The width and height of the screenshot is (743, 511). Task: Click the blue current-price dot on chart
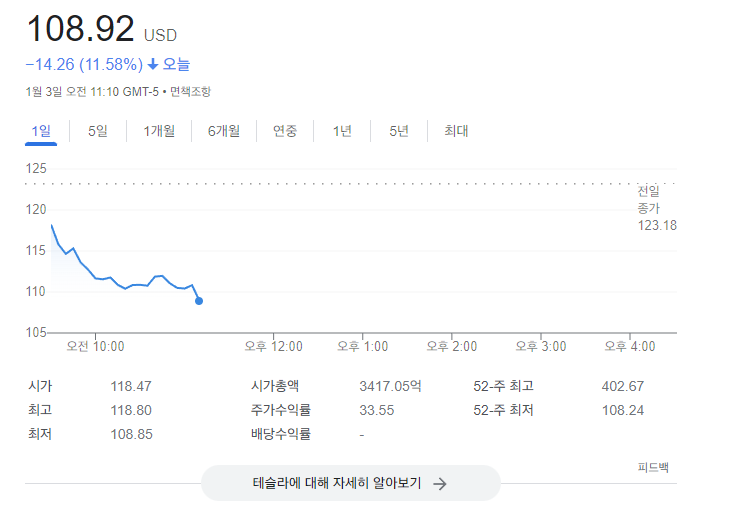point(199,300)
